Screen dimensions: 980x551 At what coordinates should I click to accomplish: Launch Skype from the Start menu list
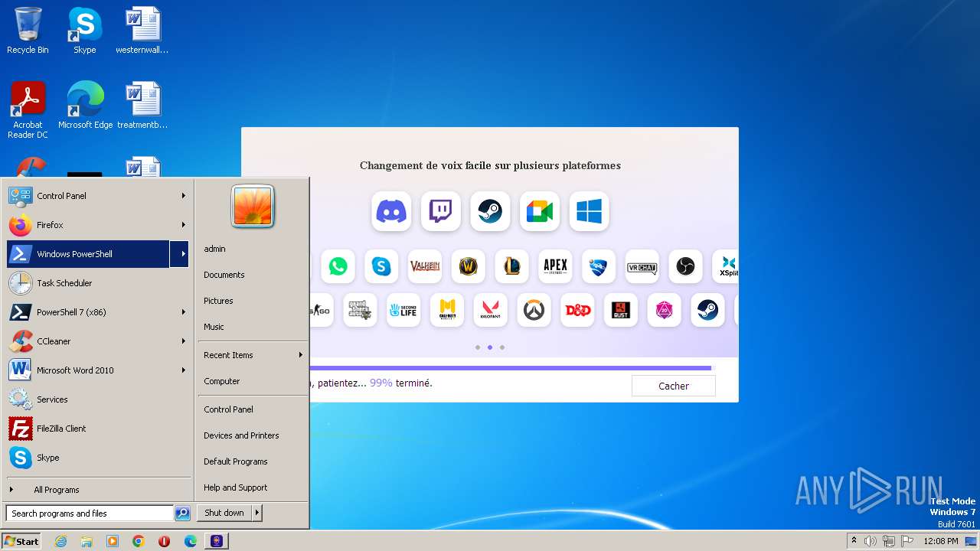[x=97, y=458]
